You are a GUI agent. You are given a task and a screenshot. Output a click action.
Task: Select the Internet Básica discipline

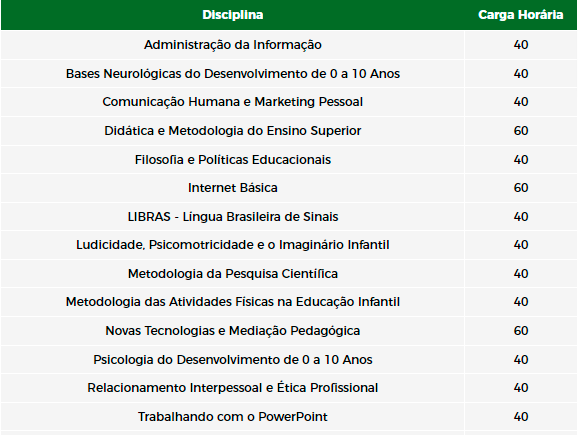coord(233,188)
